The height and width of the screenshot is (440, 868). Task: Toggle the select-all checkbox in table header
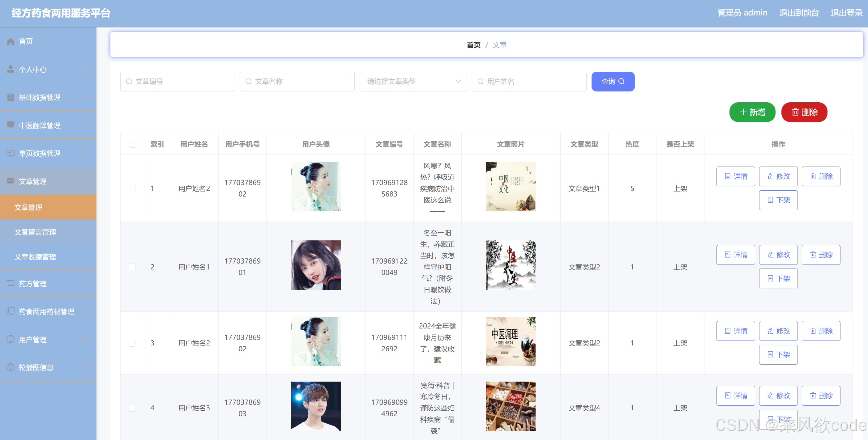(x=133, y=144)
